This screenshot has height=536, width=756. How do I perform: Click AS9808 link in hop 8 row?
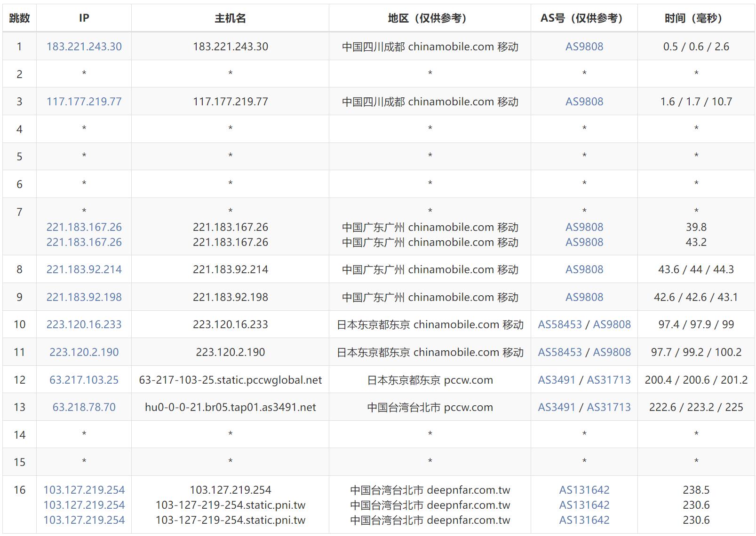584,269
